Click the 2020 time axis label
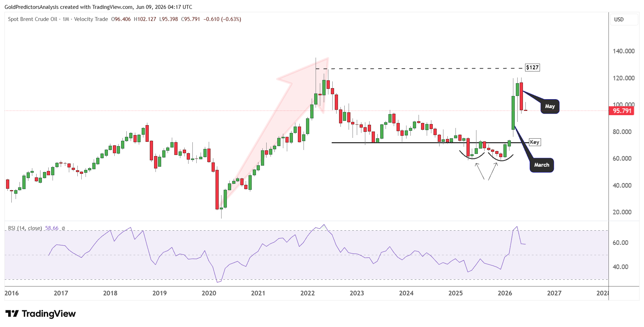The height and width of the screenshot is (327, 644). click(209, 293)
